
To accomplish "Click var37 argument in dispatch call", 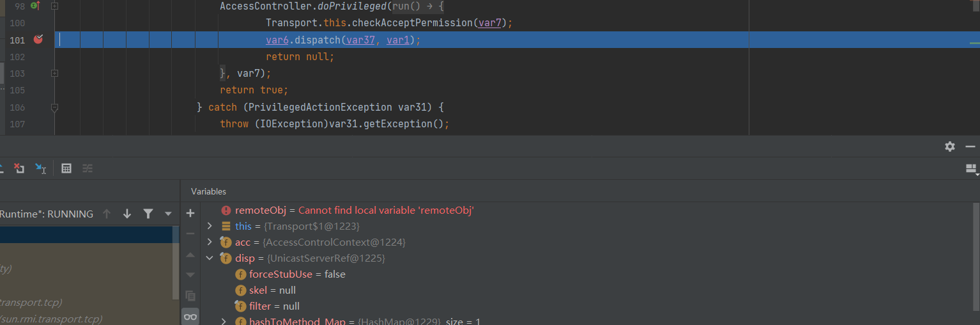I will pyautogui.click(x=361, y=40).
